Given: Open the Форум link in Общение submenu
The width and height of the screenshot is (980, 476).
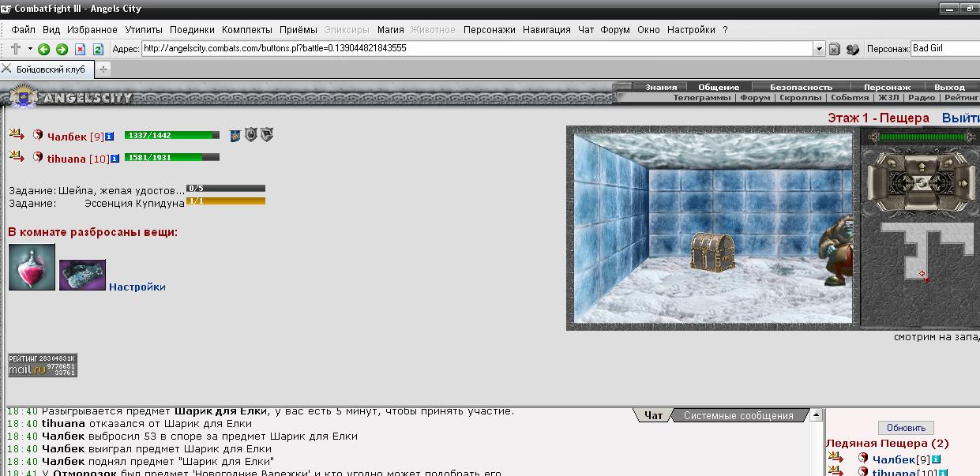Looking at the screenshot, I should click(x=756, y=98).
